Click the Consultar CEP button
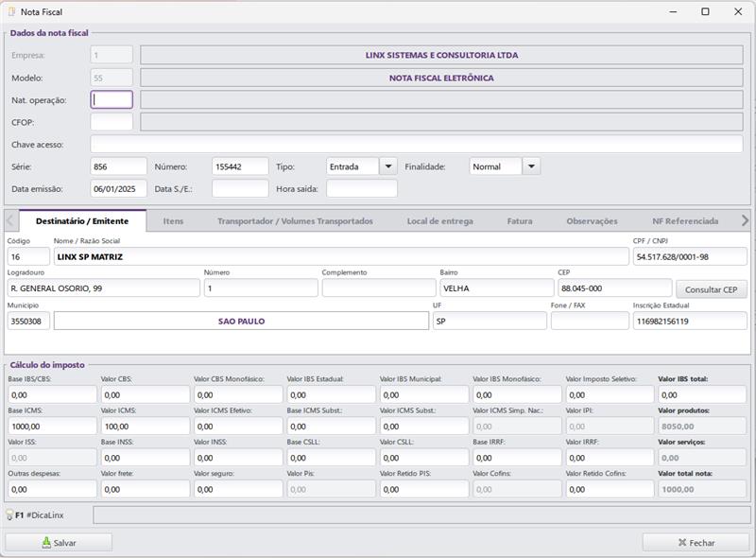 (x=711, y=289)
